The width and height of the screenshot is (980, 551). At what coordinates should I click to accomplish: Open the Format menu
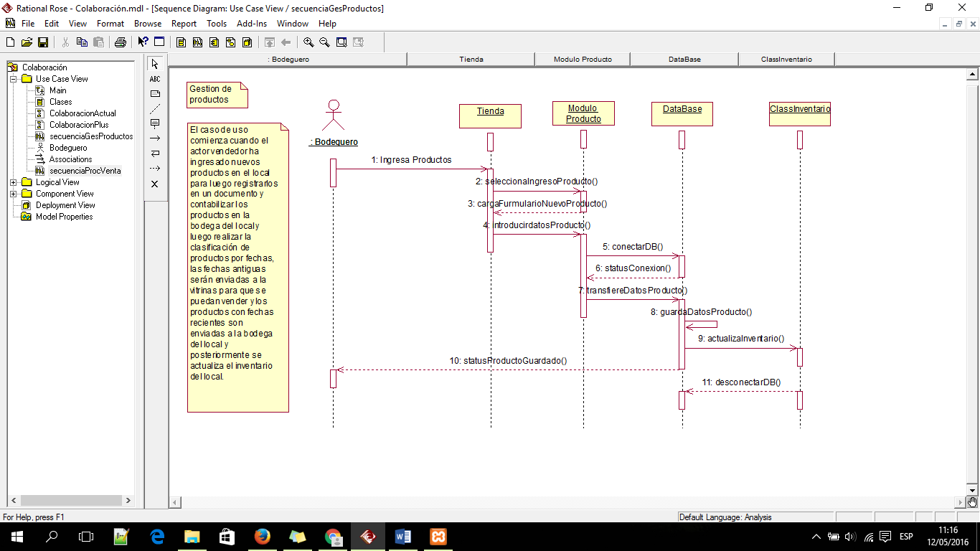coord(110,24)
